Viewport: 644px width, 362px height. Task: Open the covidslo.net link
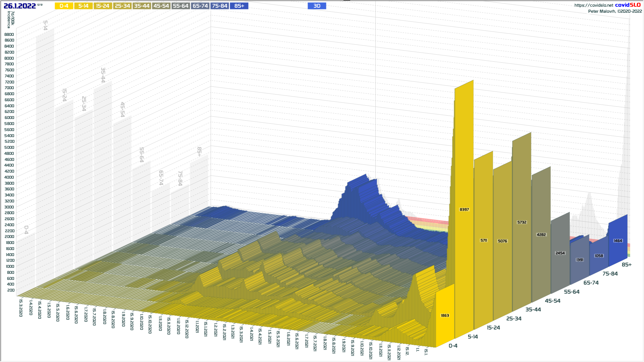pyautogui.click(x=593, y=5)
